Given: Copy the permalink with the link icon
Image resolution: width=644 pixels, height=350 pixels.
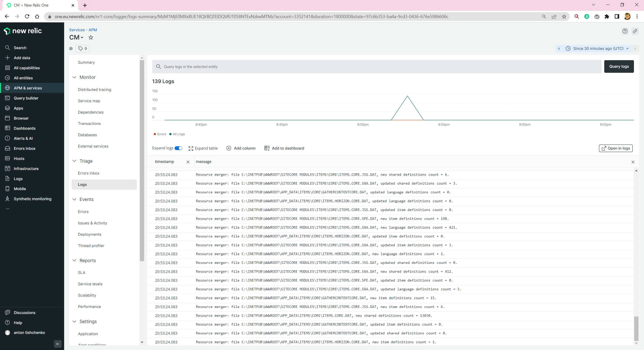Looking at the screenshot, I should click(635, 31).
